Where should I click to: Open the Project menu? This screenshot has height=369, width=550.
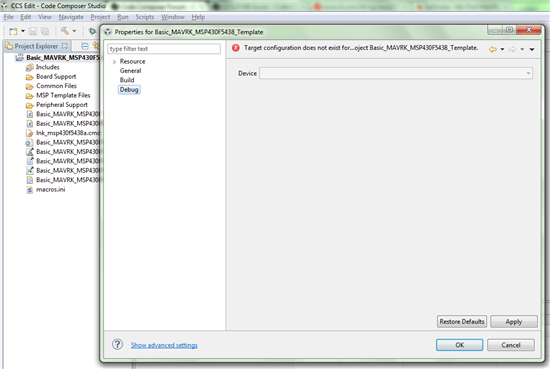pyautogui.click(x=100, y=17)
